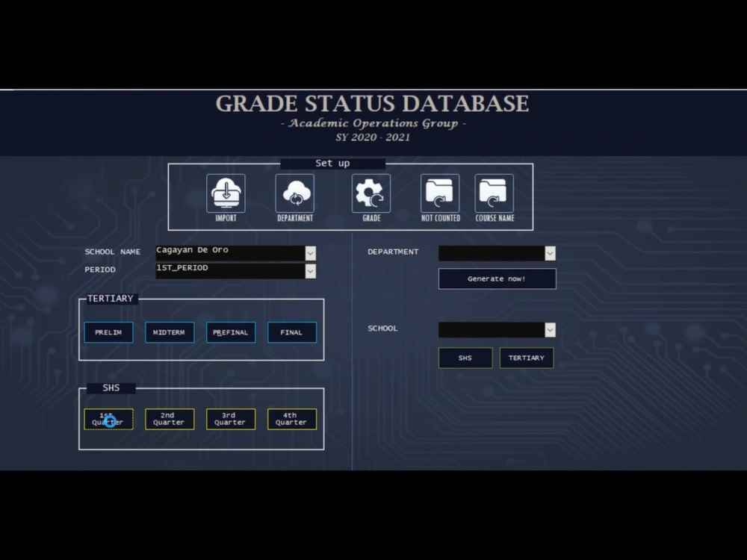Click the SCHOOL NAME label
Image resolution: width=747 pixels, height=560 pixels.
point(113,252)
